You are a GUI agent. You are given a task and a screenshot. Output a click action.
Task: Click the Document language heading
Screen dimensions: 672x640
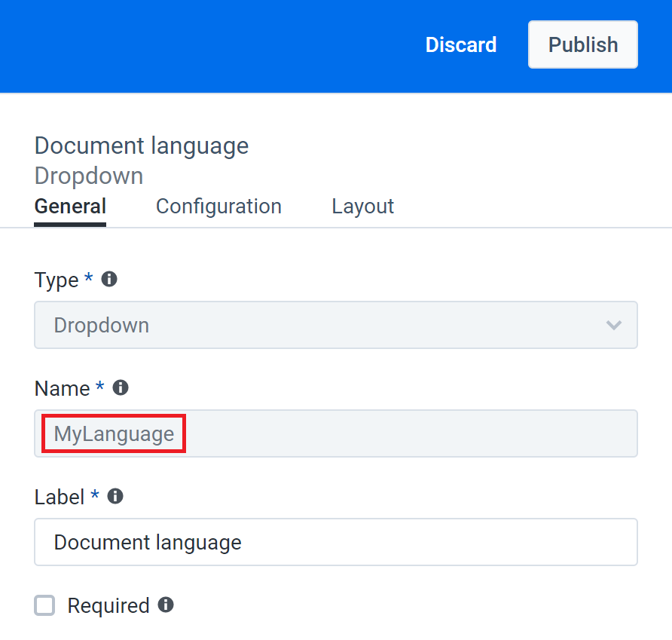coord(142,145)
